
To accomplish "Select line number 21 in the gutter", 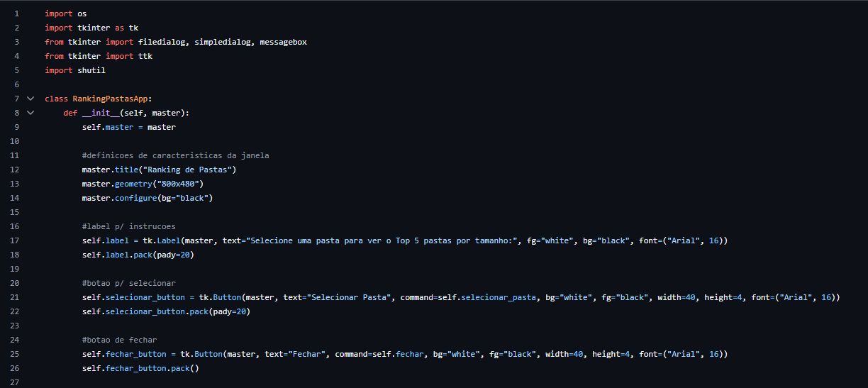I will (16, 297).
